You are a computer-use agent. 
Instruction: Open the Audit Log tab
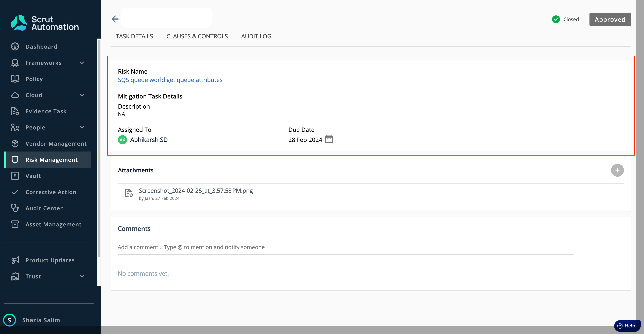(256, 37)
